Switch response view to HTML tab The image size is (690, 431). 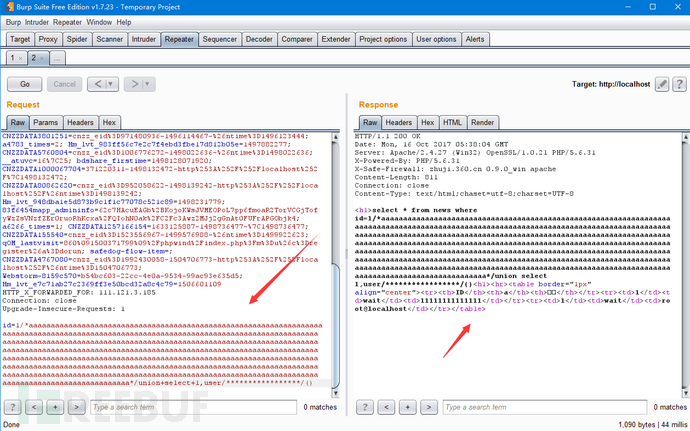pos(452,122)
